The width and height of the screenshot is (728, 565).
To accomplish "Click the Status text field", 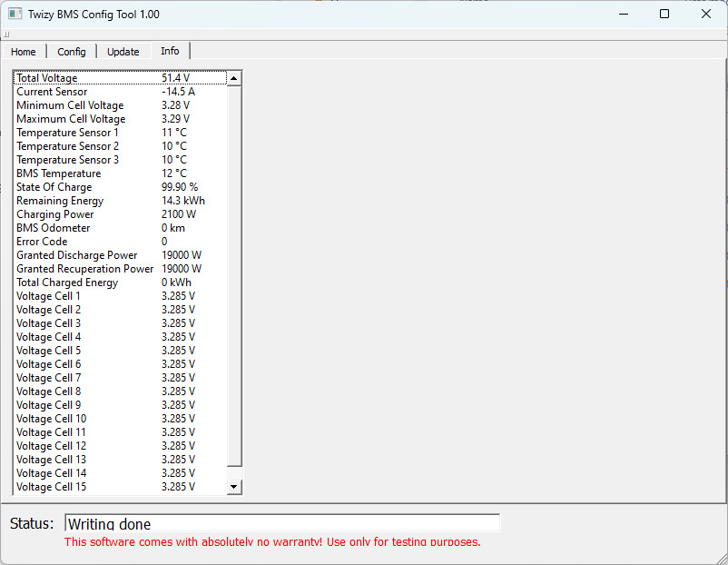I will click(x=281, y=523).
